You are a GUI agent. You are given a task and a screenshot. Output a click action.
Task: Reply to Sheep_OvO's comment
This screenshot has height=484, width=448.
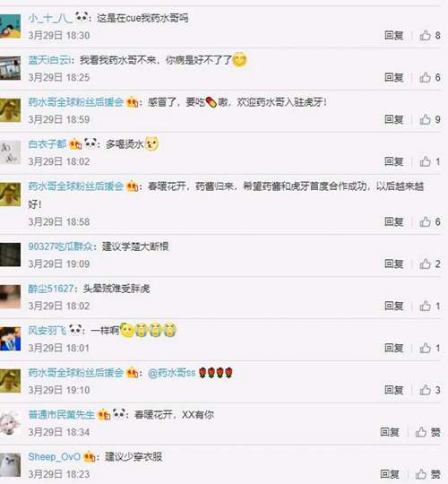[390, 474]
